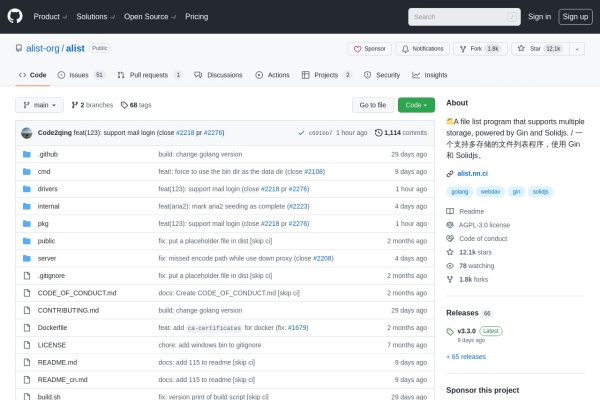The height and width of the screenshot is (400, 600).
Task: Open the commit history clock link
Action: click(401, 132)
